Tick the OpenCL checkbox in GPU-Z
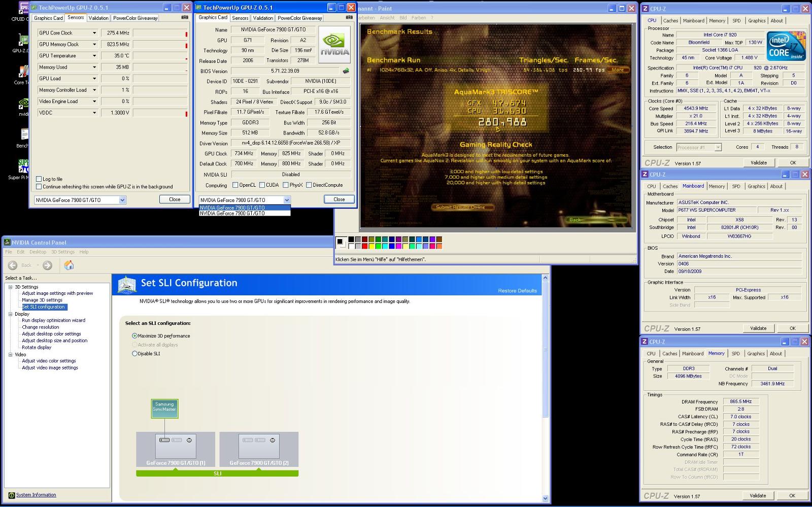This screenshot has width=812, height=507. pyautogui.click(x=235, y=185)
